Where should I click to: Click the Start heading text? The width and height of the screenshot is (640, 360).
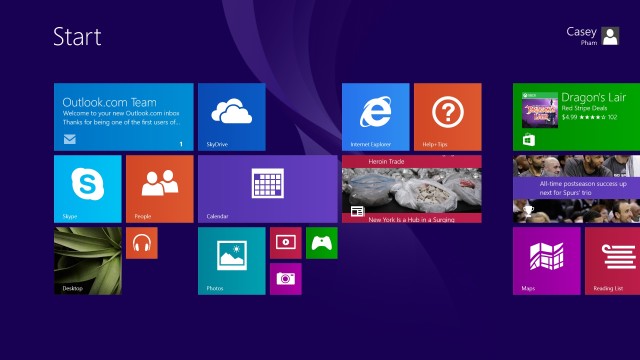(77, 37)
